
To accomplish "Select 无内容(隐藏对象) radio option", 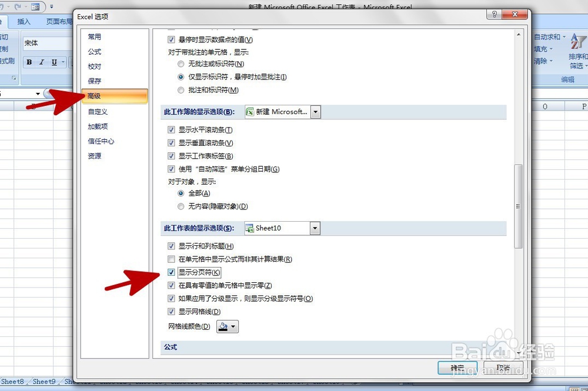I will (181, 206).
